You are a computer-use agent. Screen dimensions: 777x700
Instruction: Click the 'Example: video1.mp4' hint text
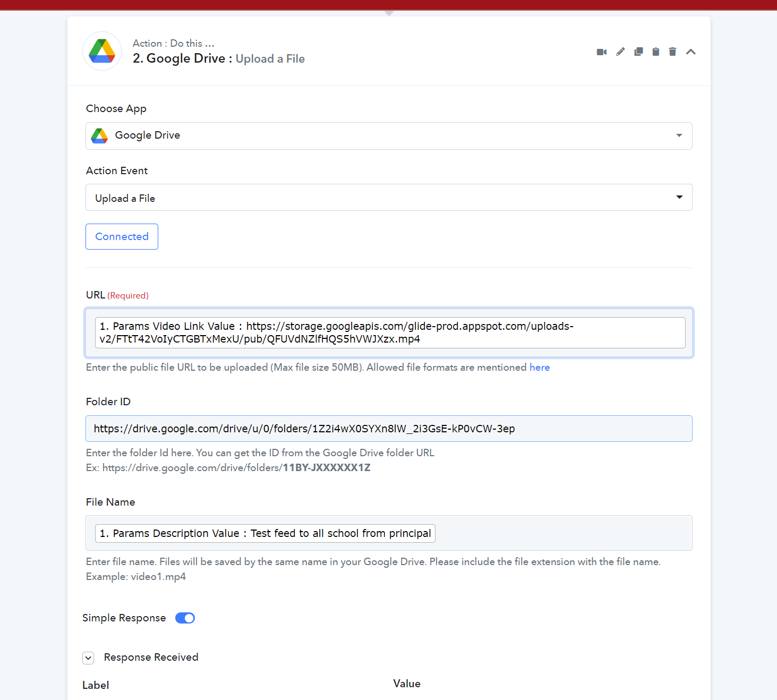point(136,576)
